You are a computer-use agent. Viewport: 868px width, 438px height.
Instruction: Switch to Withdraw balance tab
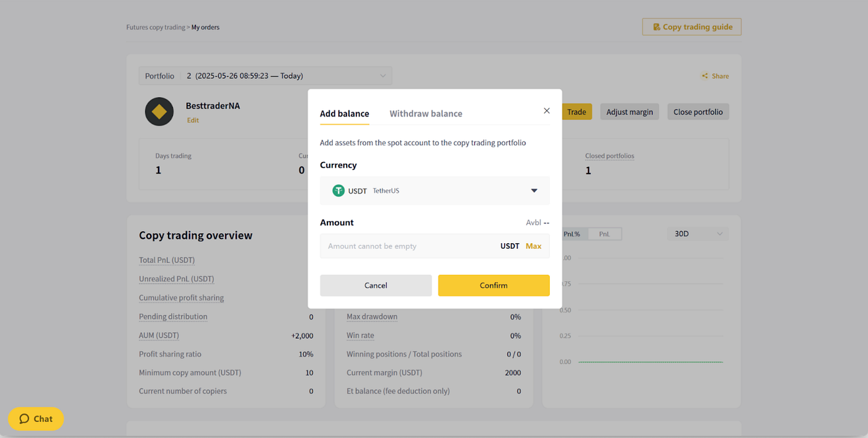coord(426,114)
